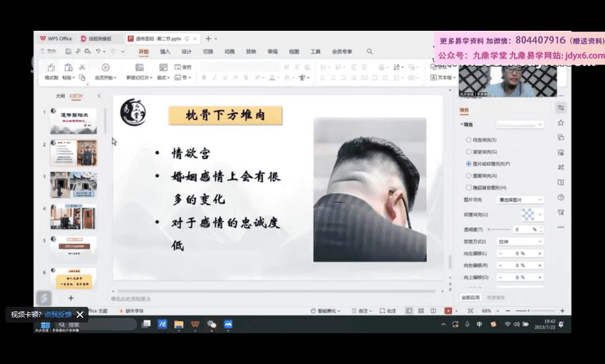This screenshot has height=364, width=605.
Task: Click the red slideshow play button in status bar
Action: tap(448, 311)
